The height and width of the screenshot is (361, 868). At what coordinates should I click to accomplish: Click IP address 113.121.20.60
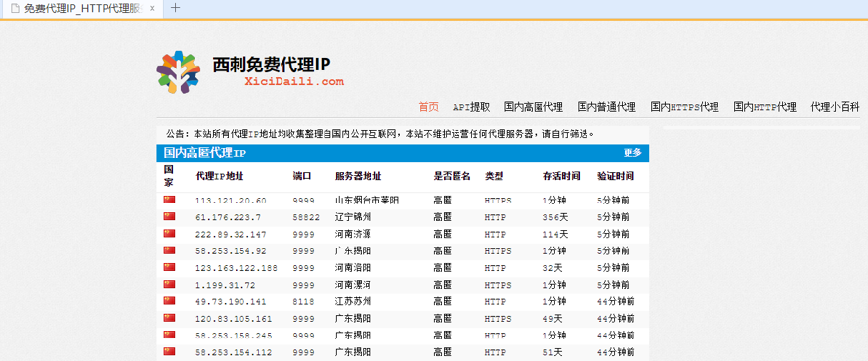pos(231,201)
